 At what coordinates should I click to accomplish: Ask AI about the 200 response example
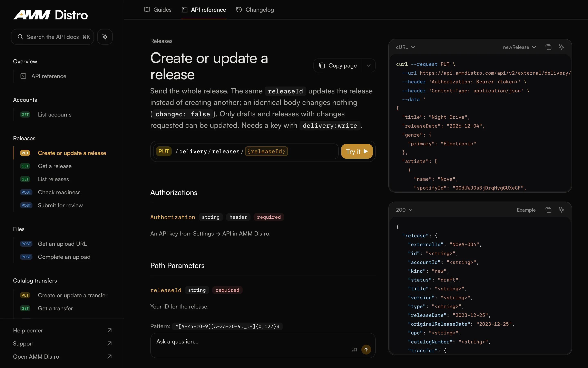561,210
